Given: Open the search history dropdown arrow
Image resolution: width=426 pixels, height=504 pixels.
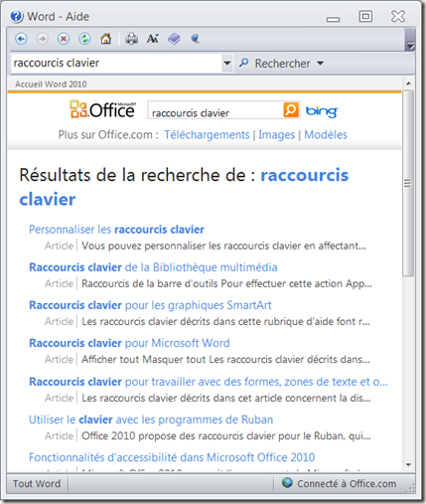Looking at the screenshot, I should coord(227,63).
